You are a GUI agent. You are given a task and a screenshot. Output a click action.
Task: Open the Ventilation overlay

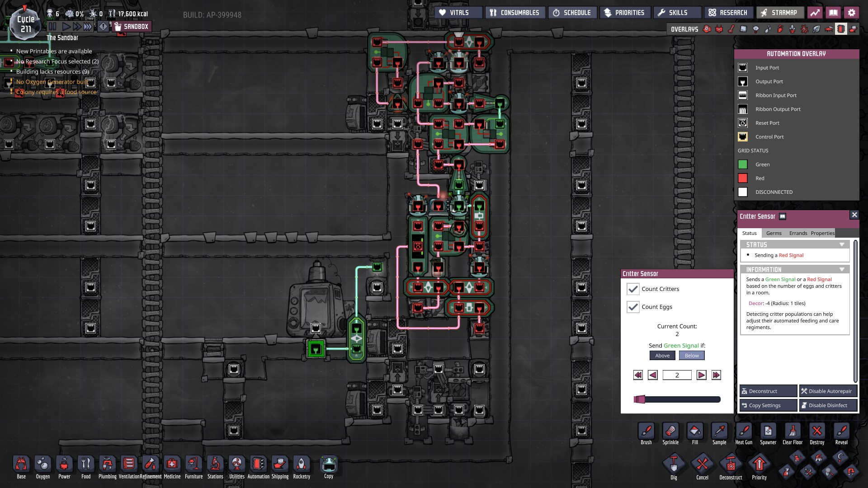780,29
